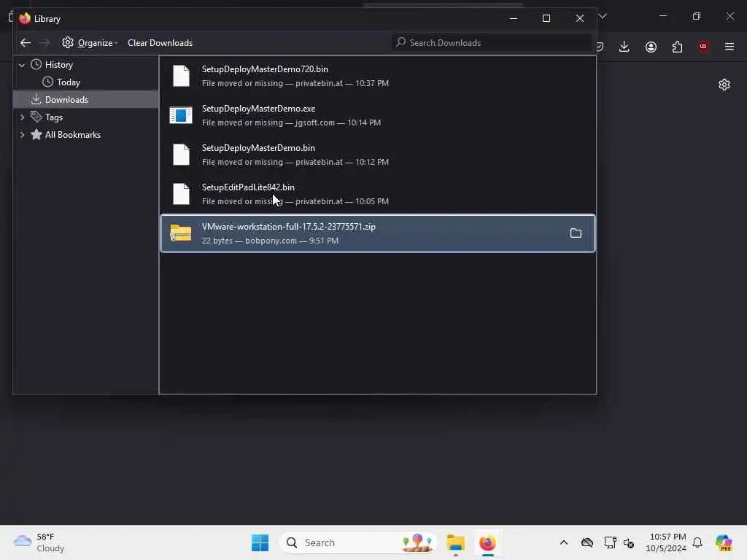
Task: Open File Explorer from the taskbar
Action: [x=455, y=542]
